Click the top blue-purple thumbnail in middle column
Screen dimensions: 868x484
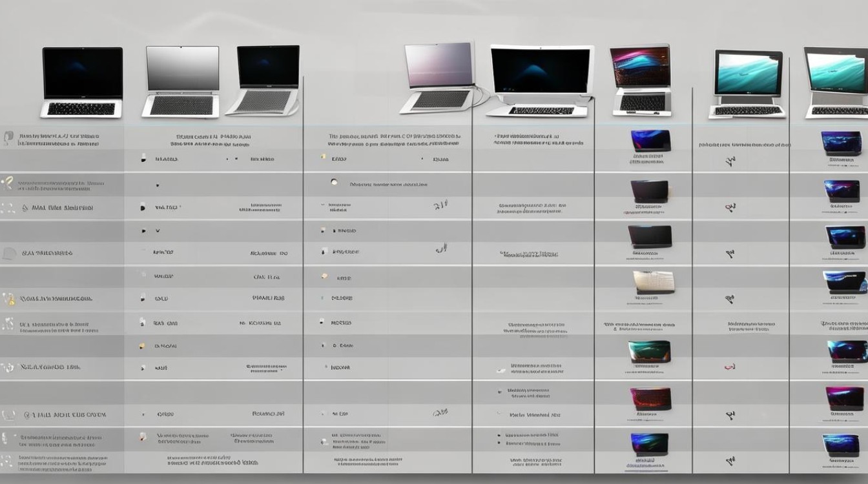click(650, 141)
